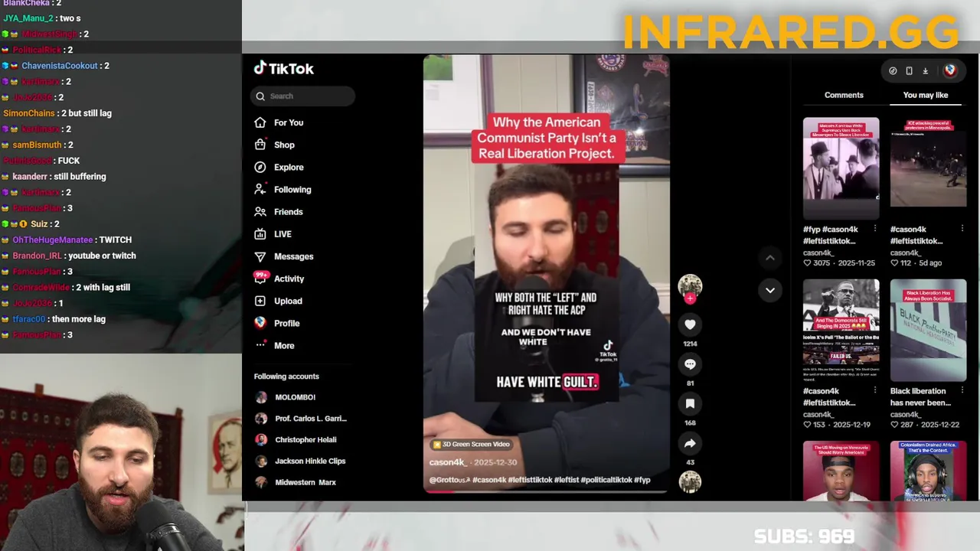Screen dimensions: 980x551
Task: Open Malcolm X recommended video thumbnail
Action: click(841, 168)
